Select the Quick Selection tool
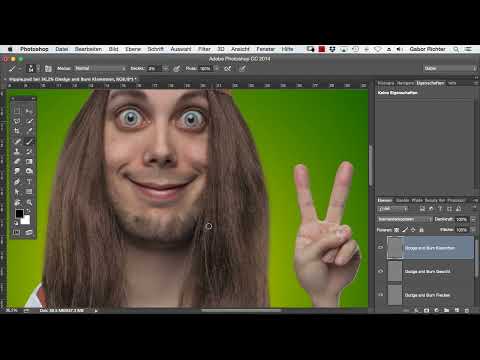 [x=29, y=121]
